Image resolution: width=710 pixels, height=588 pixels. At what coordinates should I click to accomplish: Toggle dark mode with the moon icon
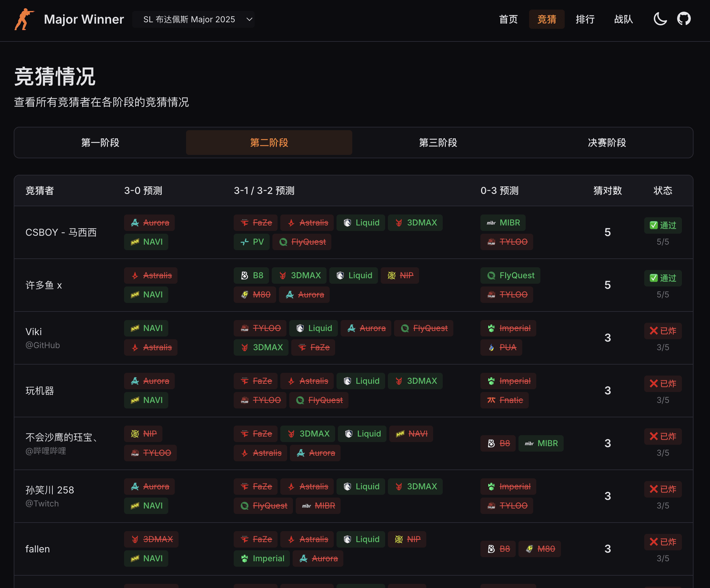click(x=660, y=19)
